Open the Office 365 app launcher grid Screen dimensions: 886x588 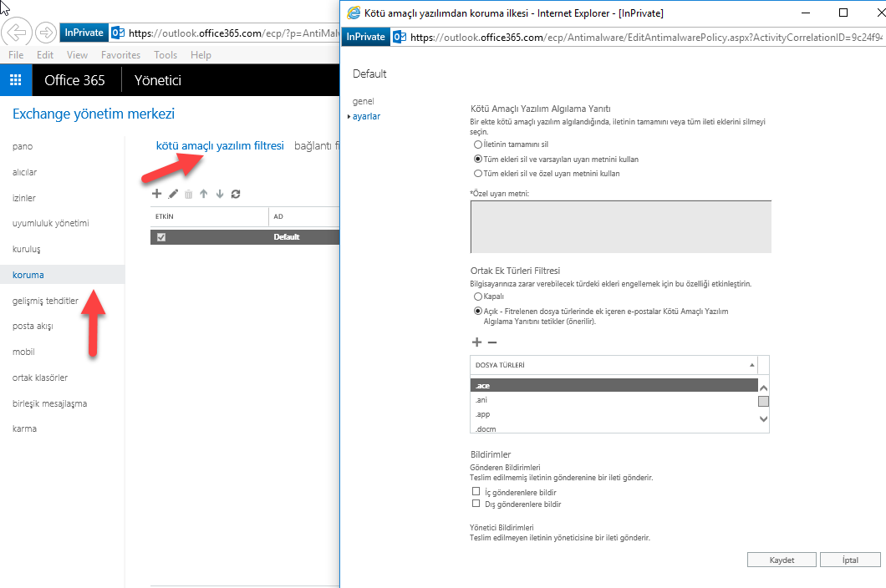point(16,80)
